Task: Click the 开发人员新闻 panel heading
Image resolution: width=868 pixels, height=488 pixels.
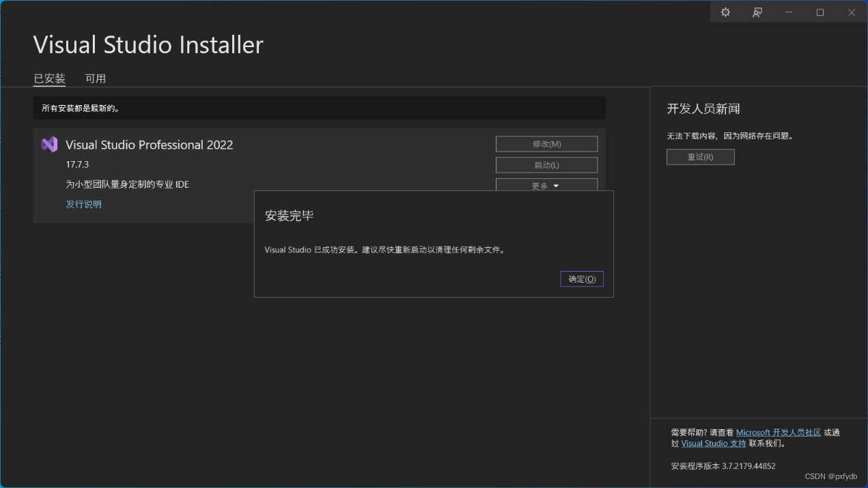Action: [x=698, y=109]
